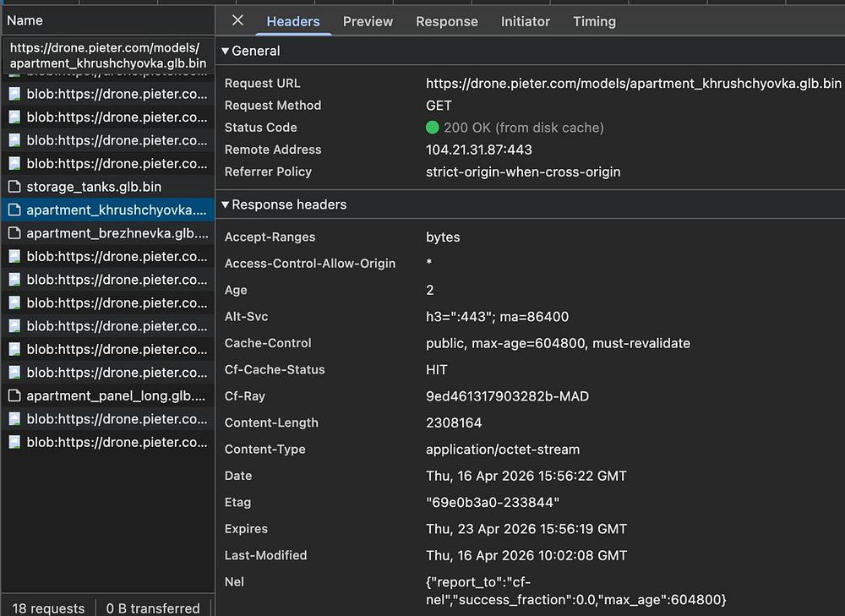The width and height of the screenshot is (845, 616).
Task: Click the green status dot beside 200 OK
Action: 433,128
